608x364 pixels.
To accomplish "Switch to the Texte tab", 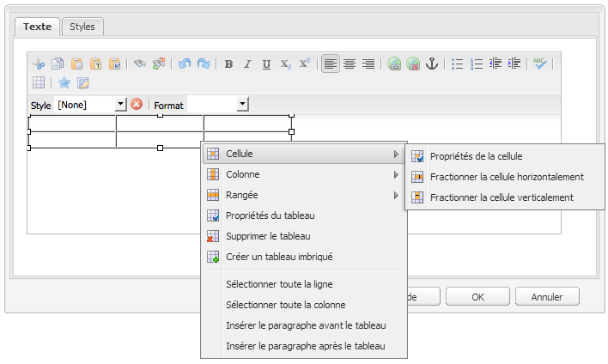I will (37, 27).
